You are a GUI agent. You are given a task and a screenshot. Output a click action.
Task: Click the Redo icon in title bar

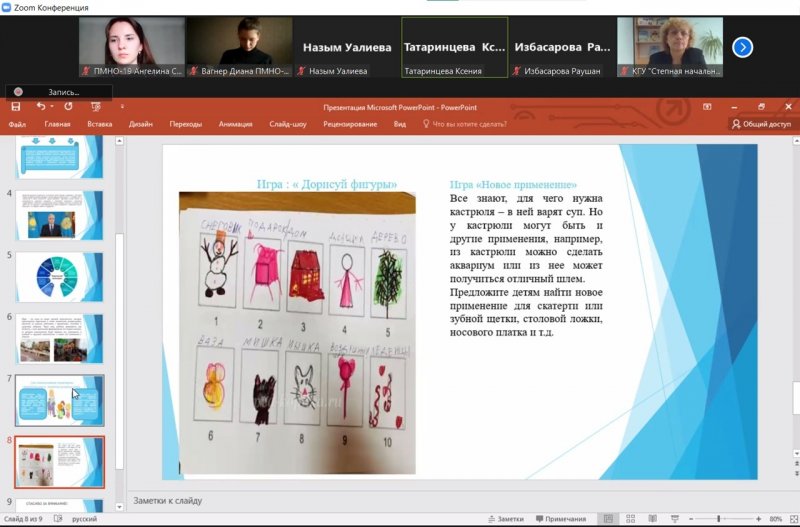pos(69,106)
